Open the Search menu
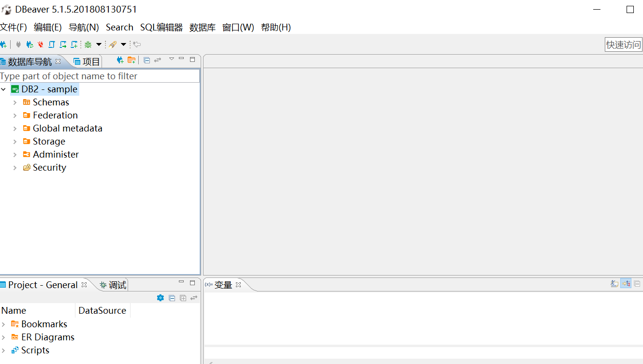Viewport: 643px width, 364px height. pyautogui.click(x=119, y=27)
